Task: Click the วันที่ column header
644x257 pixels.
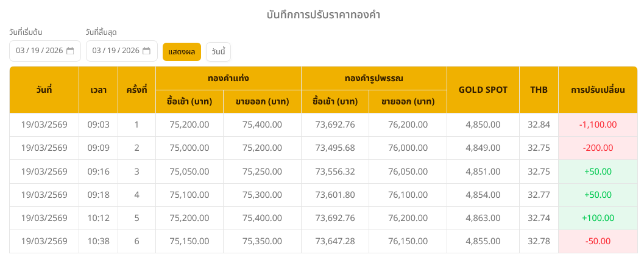Action: 44,90
